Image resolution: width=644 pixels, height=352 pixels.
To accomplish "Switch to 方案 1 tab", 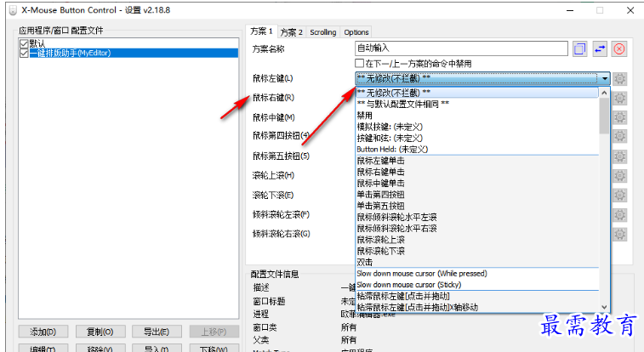I will tap(261, 31).
